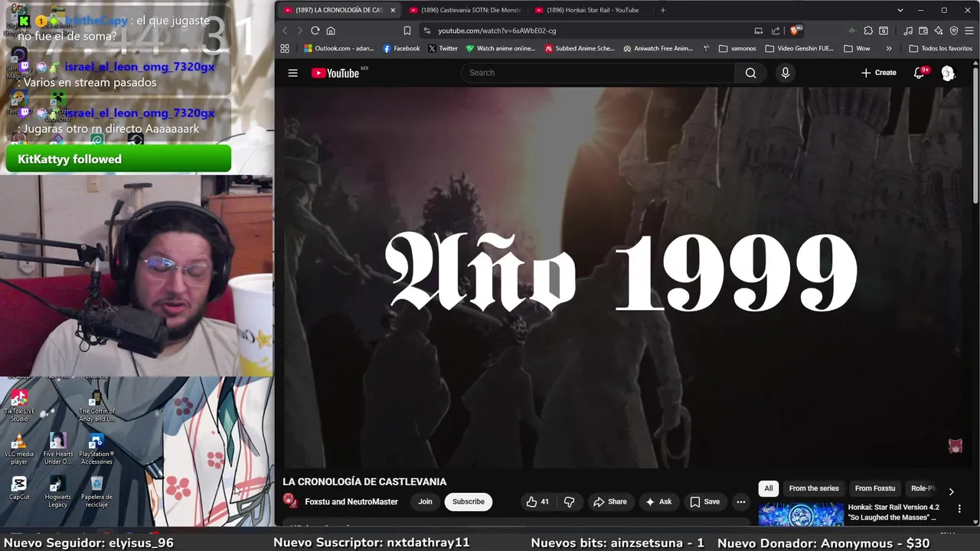Click the browser page vertical scrollbar
980x551 pixels.
coord(975,135)
